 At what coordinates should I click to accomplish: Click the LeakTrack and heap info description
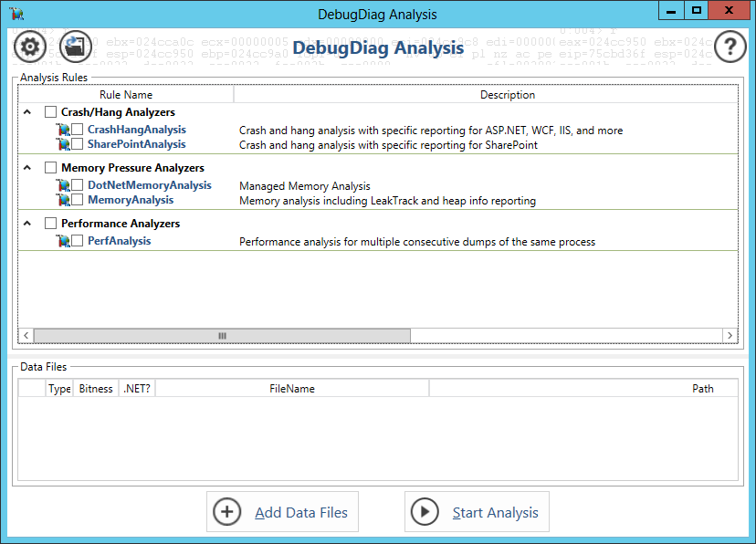click(x=388, y=201)
